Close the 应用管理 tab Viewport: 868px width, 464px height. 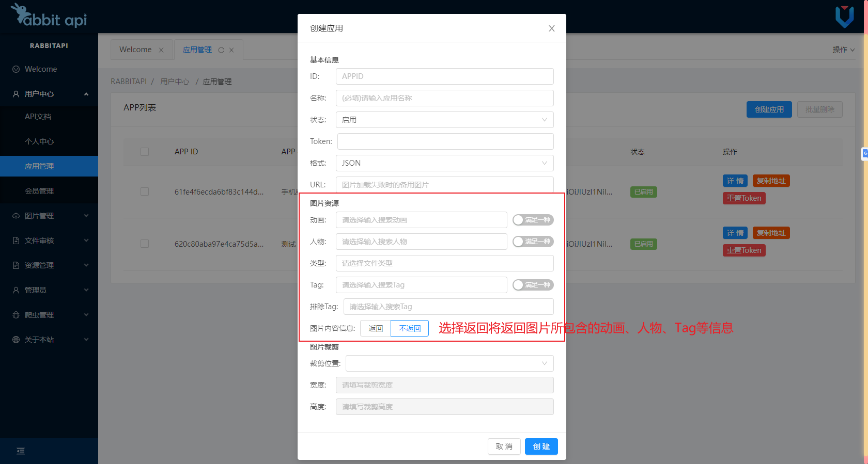point(231,50)
